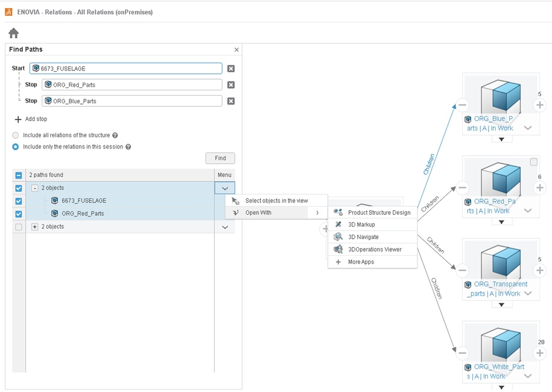Select Include all relations of the structure
Screen dimensions: 552x392
(16, 135)
